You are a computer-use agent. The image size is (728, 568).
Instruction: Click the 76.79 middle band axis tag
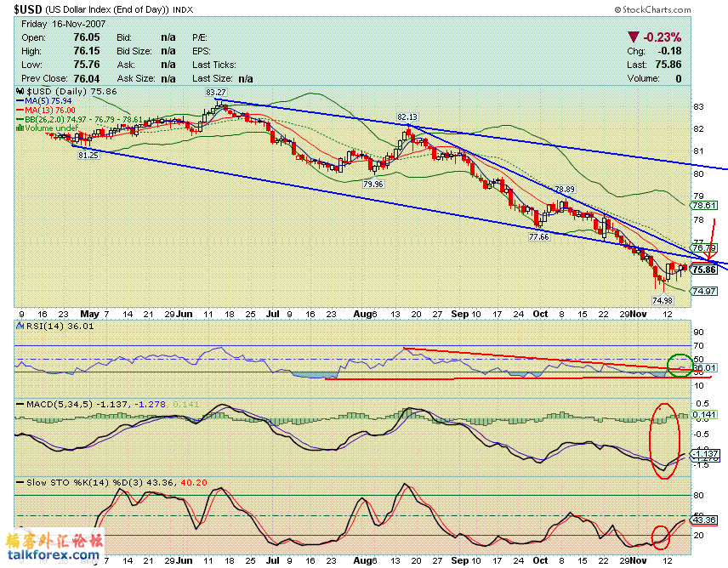[704, 247]
